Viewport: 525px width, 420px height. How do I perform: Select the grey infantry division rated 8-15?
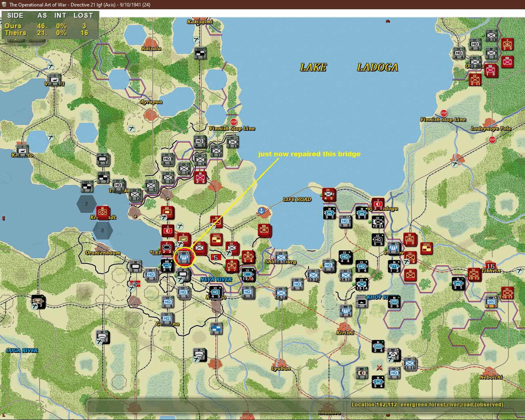click(x=168, y=178)
